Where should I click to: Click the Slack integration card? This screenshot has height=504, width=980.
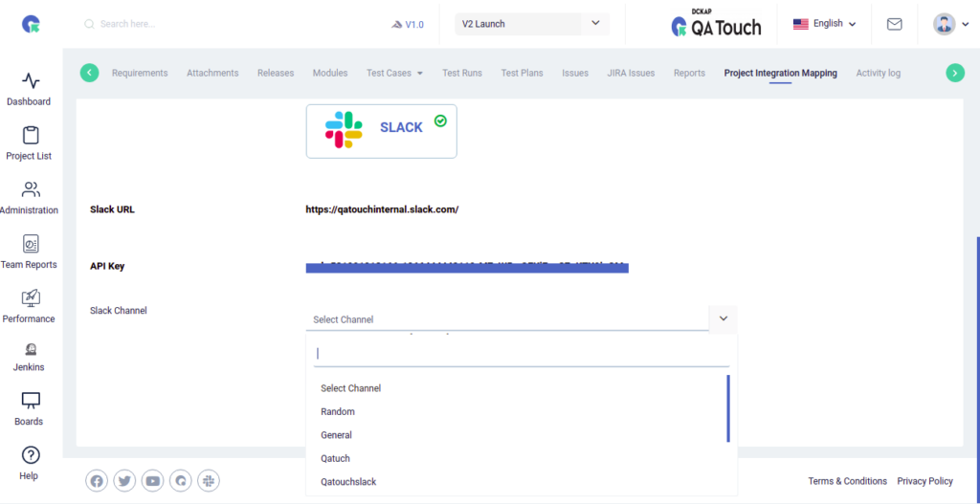tap(381, 130)
